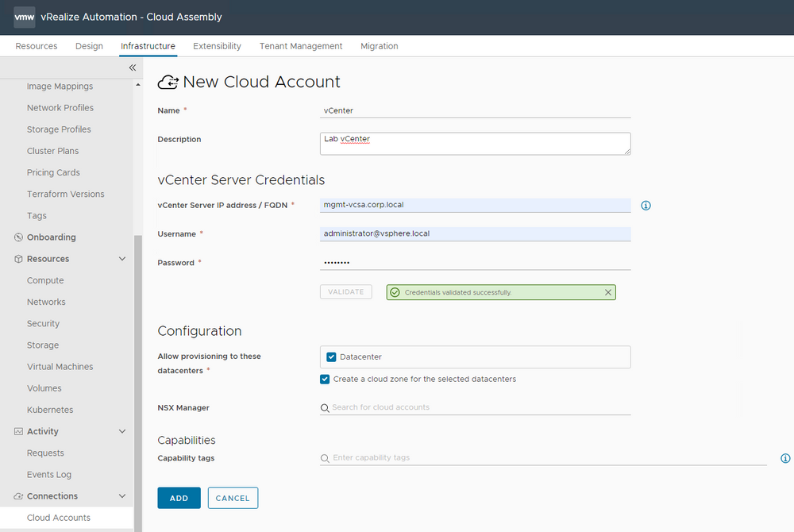Click info icon beside capability tags

click(785, 458)
